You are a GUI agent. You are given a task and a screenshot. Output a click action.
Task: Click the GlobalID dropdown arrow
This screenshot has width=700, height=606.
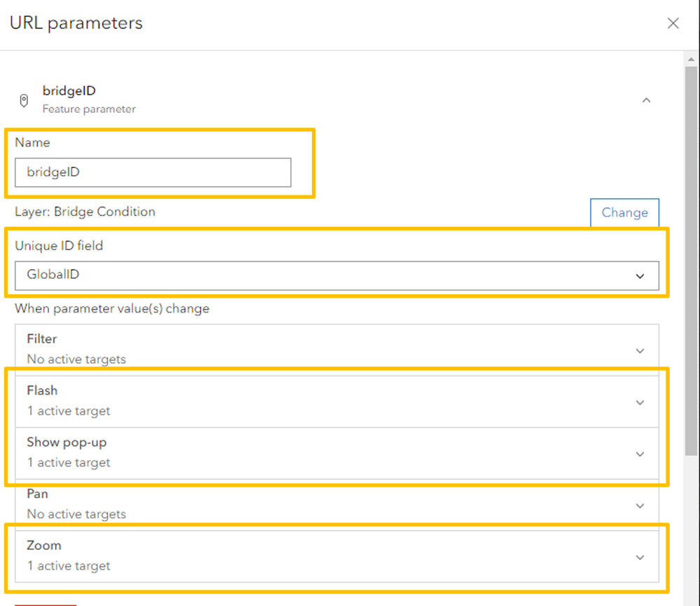(x=639, y=276)
